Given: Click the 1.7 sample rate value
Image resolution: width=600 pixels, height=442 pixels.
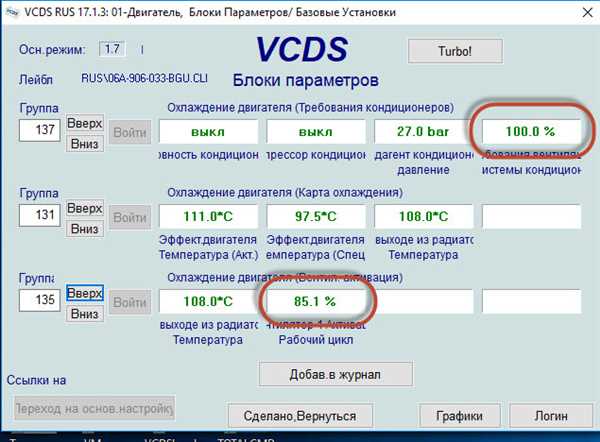Looking at the screenshot, I should point(112,49).
